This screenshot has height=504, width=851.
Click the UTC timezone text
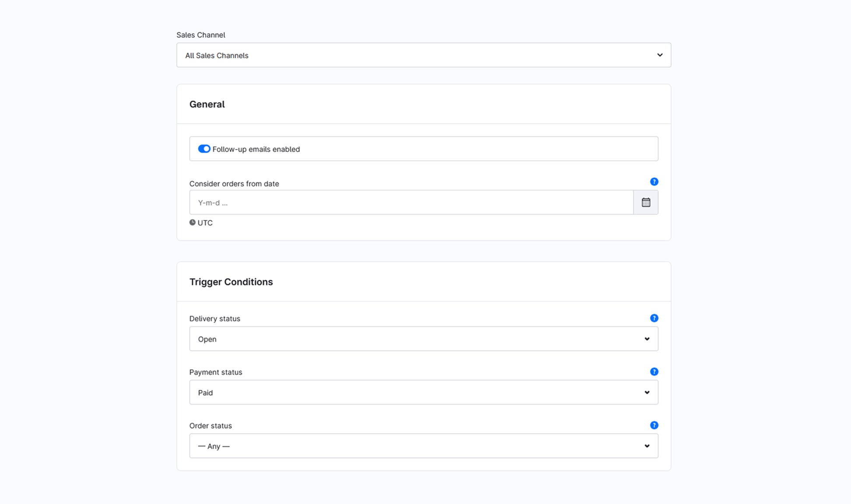205,223
